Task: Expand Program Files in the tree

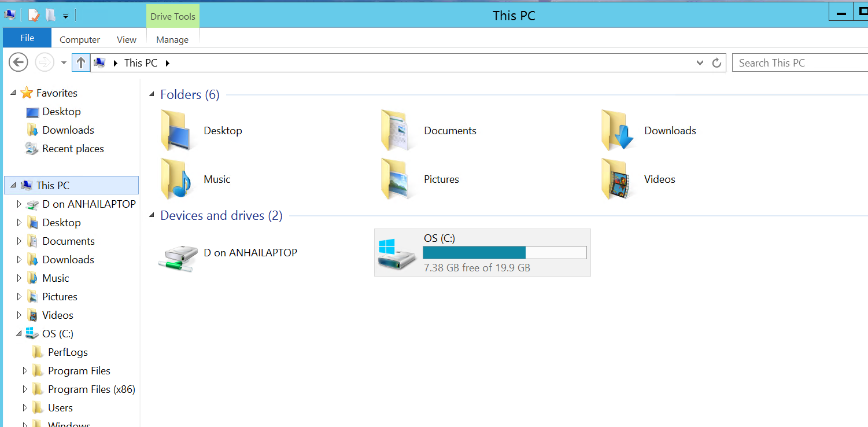Action: (x=25, y=371)
